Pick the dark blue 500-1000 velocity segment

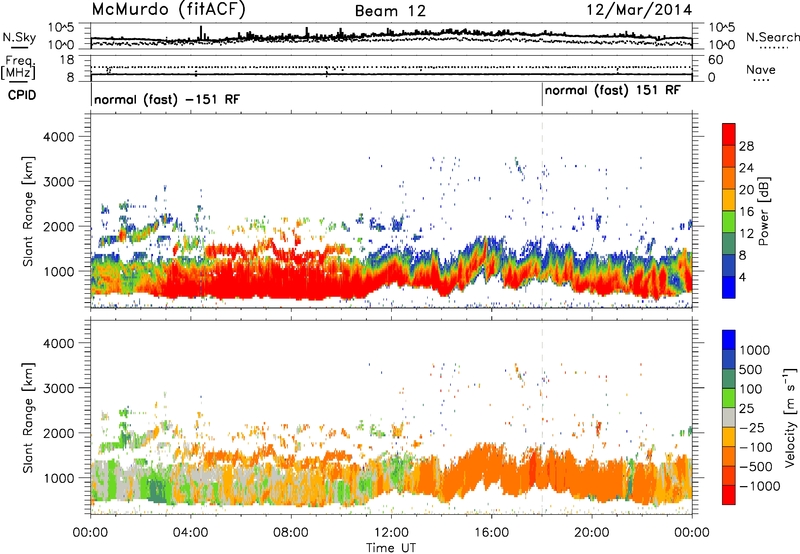coord(729,360)
